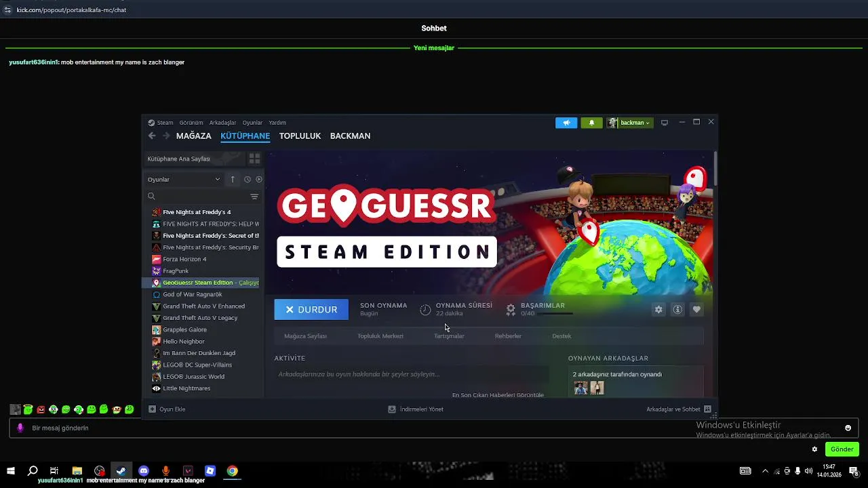Viewport: 868px width, 488px height.
Task: Open Valorant icon in the taskbar
Action: point(188,471)
